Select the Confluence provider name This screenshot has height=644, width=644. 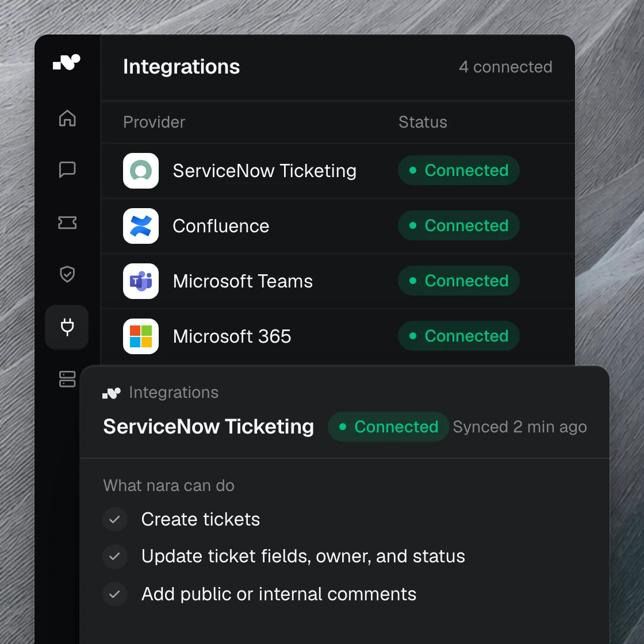pyautogui.click(x=221, y=226)
